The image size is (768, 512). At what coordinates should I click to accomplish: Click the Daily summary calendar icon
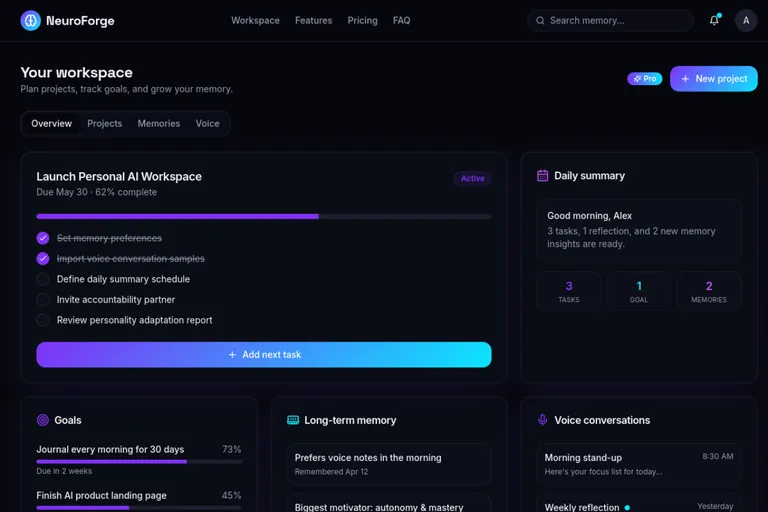pyautogui.click(x=542, y=175)
